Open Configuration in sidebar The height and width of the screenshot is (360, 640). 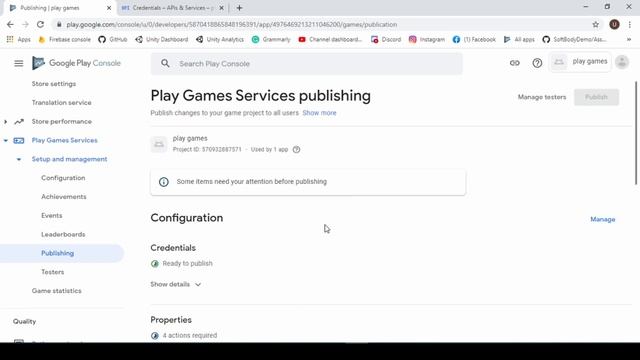(63, 178)
